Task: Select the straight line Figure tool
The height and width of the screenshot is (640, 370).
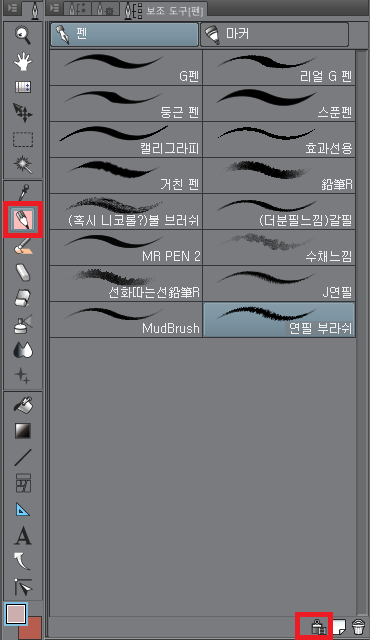Action: click(x=23, y=457)
